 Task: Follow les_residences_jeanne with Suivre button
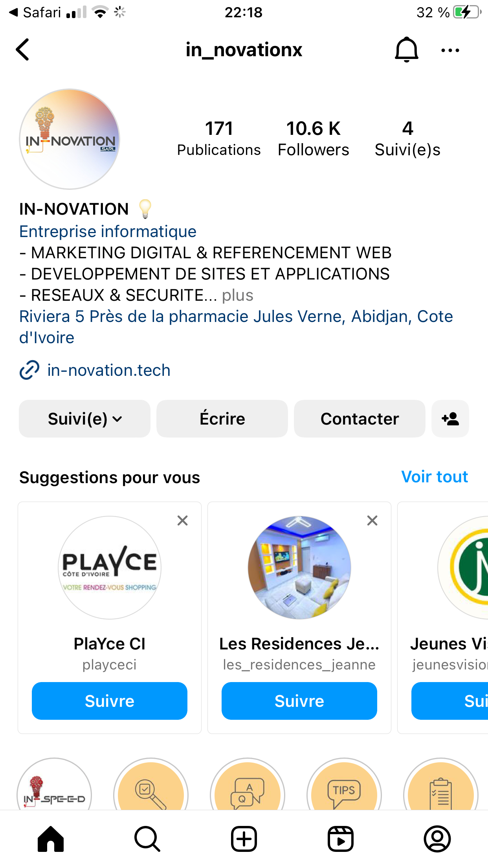click(299, 701)
